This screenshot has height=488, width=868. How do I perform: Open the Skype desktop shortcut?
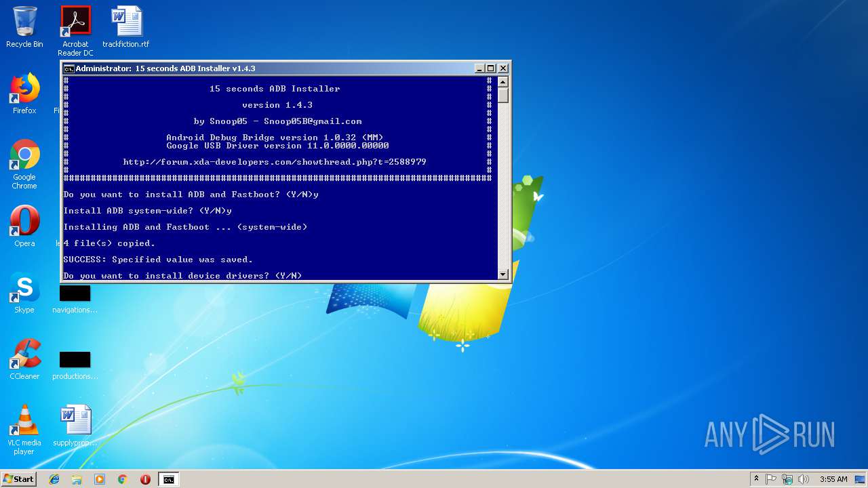[x=24, y=293]
